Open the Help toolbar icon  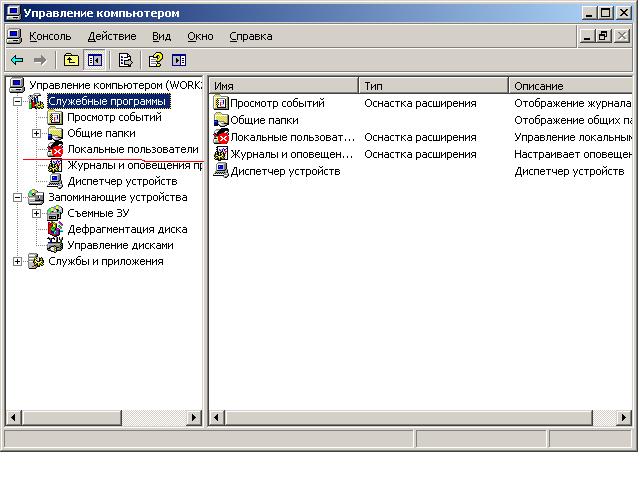point(156,60)
